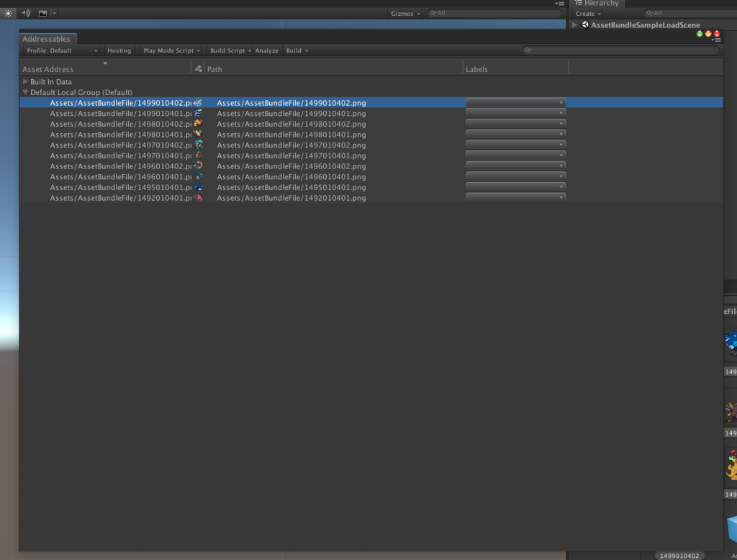
Task: Click the Hosting button
Action: pos(119,50)
